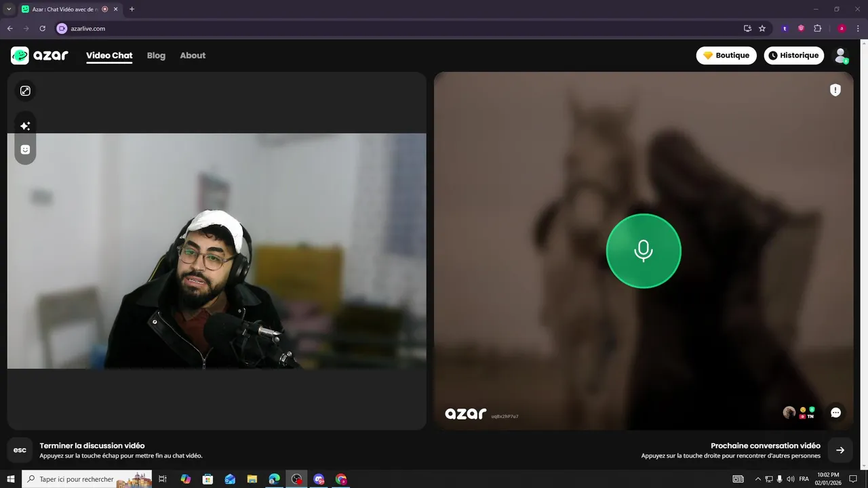868x488 pixels.
Task: Click the partner's small profile avatar
Action: point(789,412)
